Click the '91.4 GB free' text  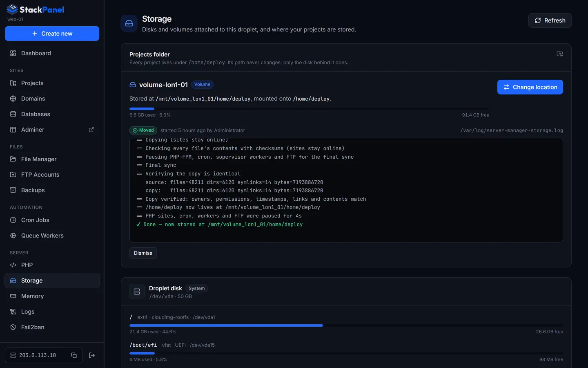tap(475, 115)
